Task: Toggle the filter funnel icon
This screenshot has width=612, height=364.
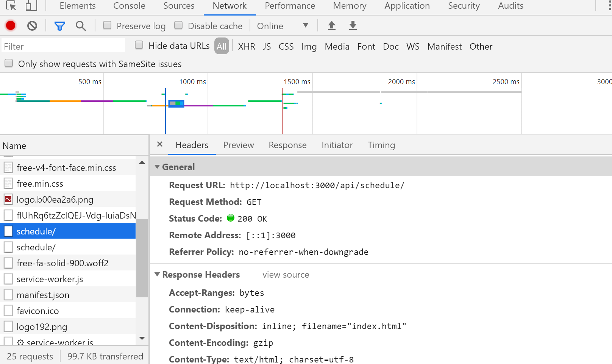Action: [59, 26]
